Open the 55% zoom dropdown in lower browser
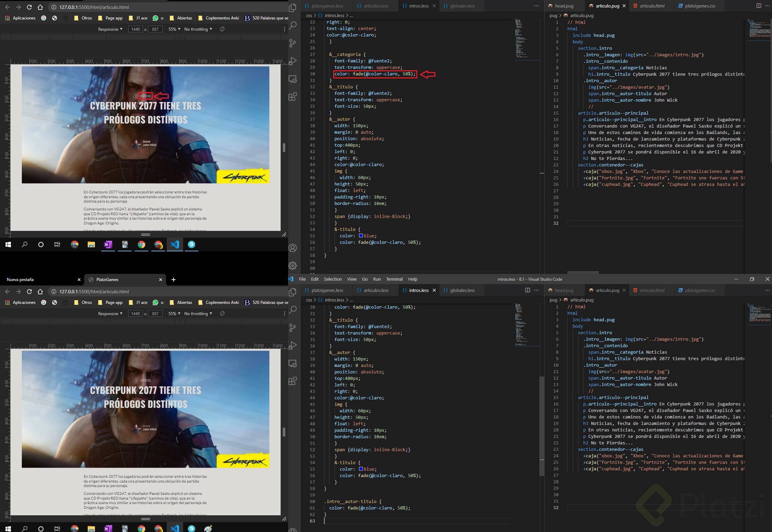The image size is (772, 532). (174, 313)
